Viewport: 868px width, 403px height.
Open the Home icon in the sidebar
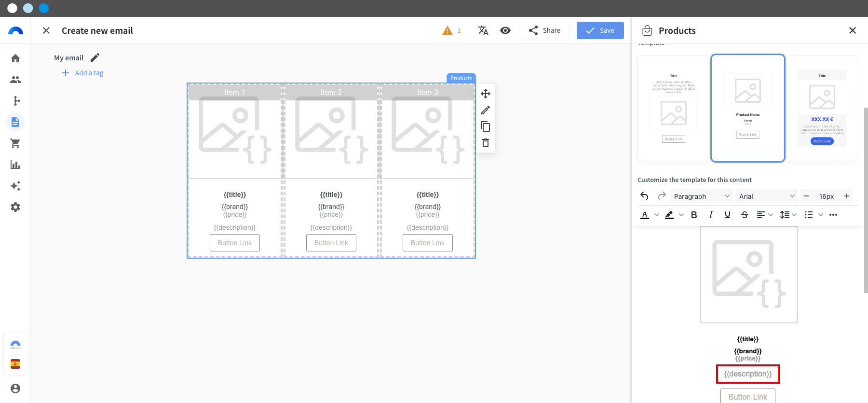coord(15,58)
